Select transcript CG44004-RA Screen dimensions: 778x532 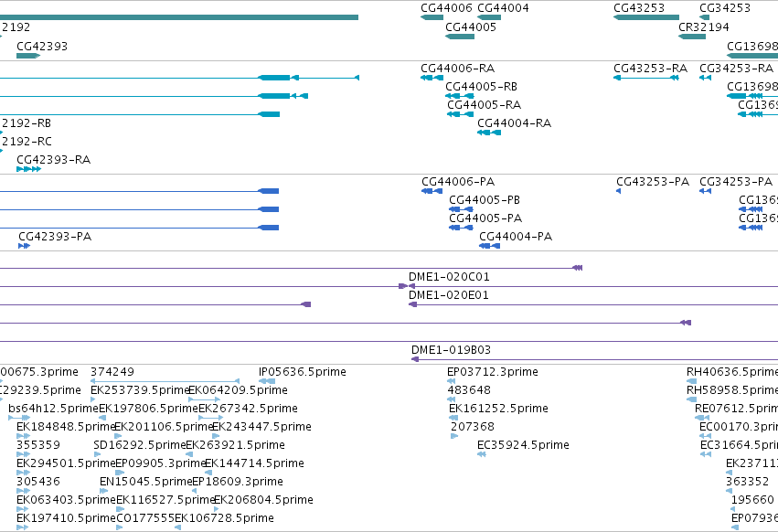[x=514, y=123]
